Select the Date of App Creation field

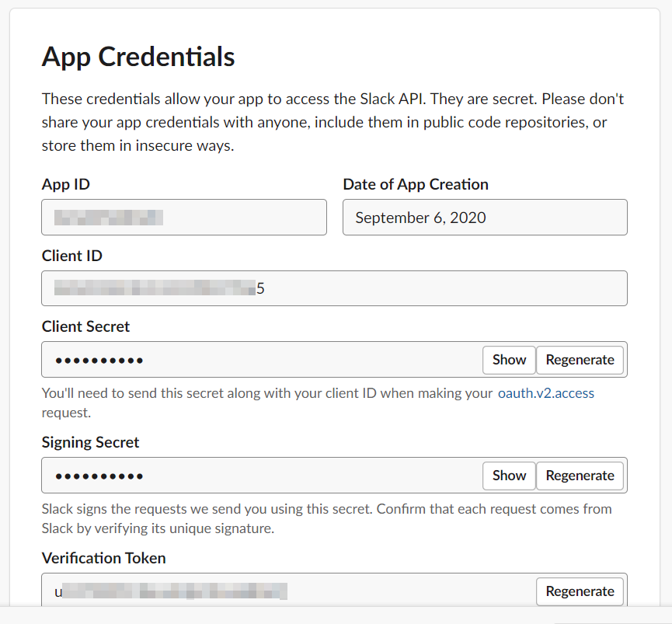click(485, 218)
